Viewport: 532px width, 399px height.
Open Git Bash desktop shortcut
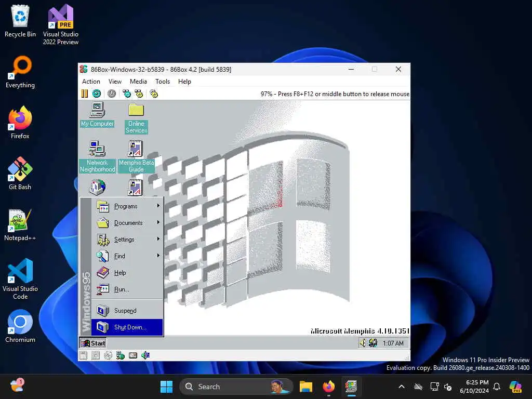[20, 174]
